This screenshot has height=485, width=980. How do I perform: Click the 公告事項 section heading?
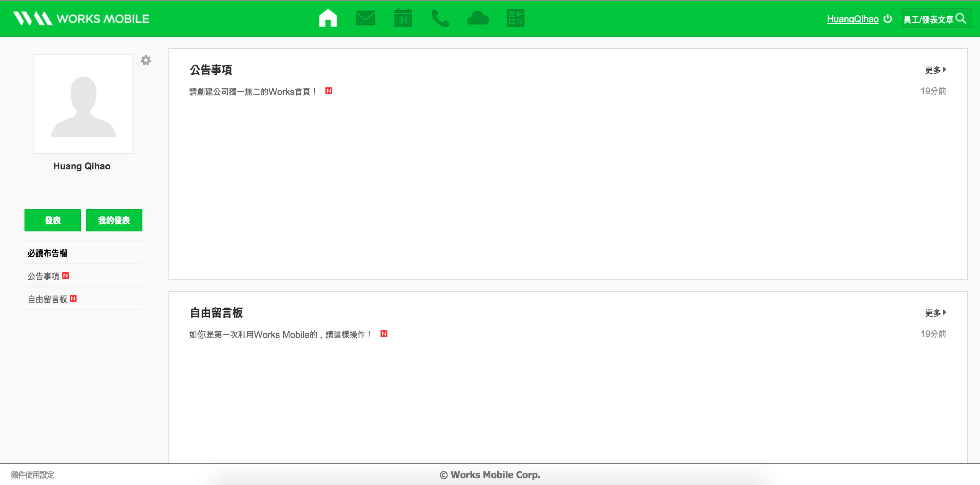pos(211,70)
